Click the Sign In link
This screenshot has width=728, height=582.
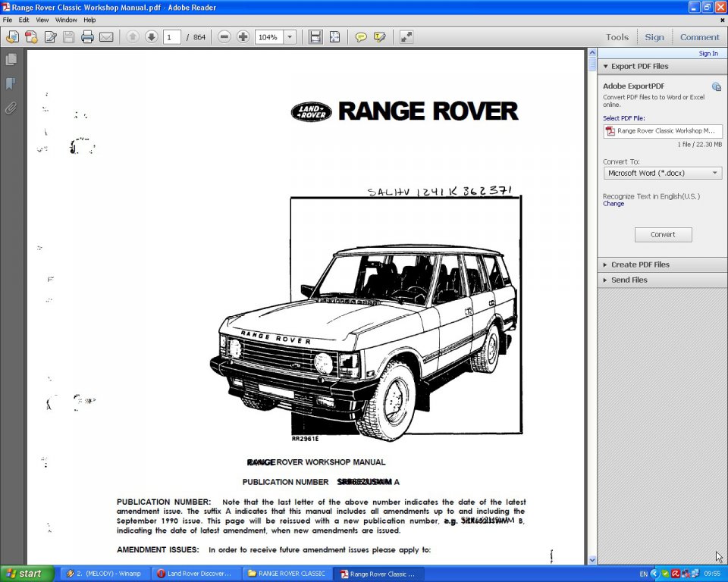pos(708,54)
